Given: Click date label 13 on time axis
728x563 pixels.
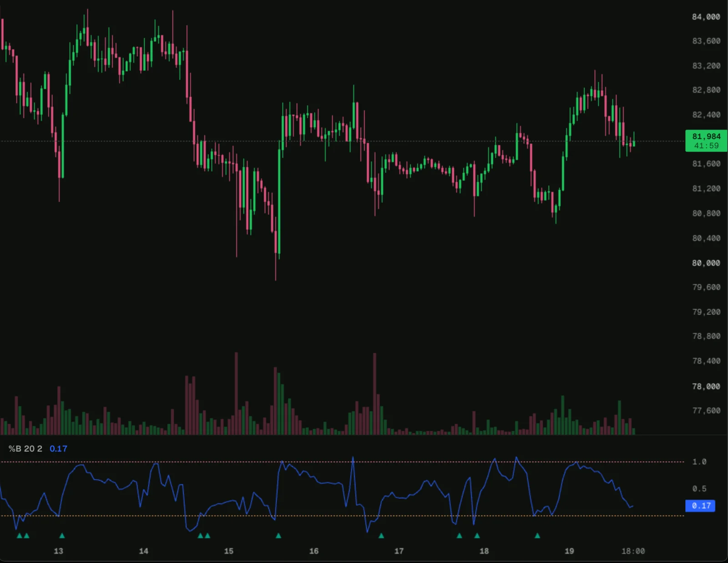Looking at the screenshot, I should click(x=59, y=551).
